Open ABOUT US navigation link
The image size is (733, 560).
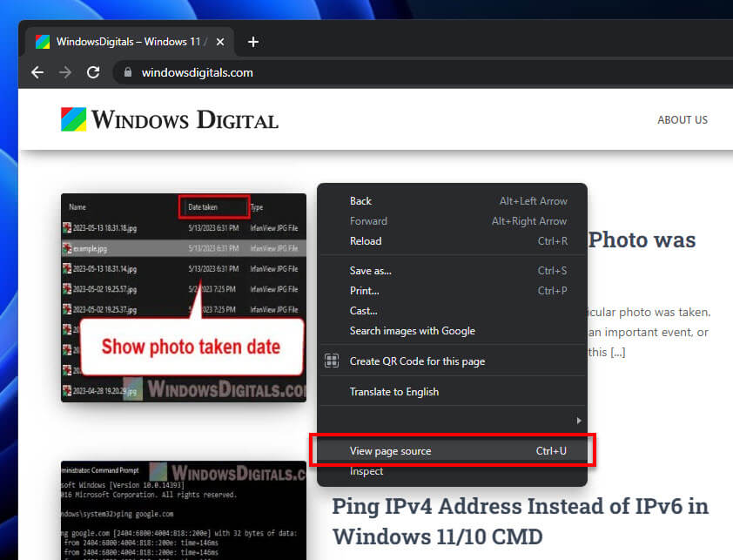click(x=682, y=120)
